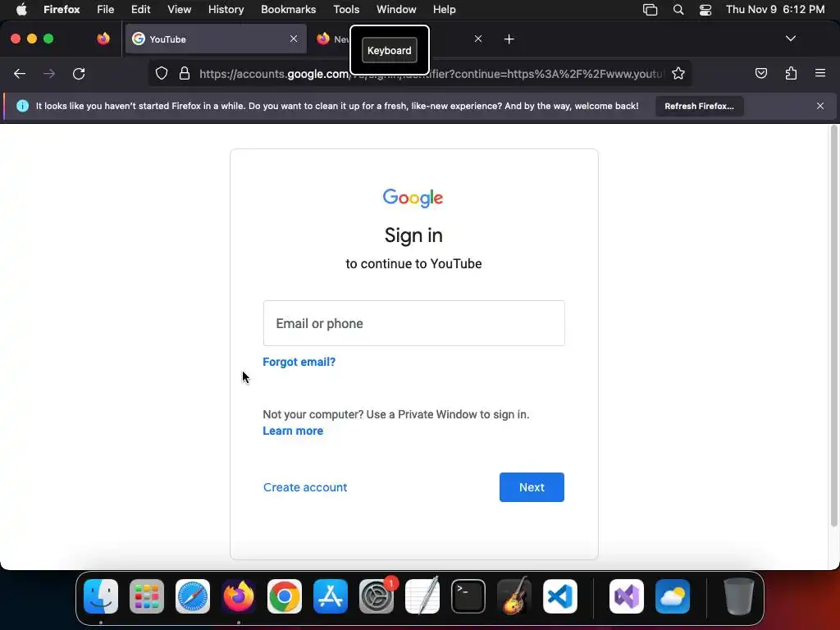Viewport: 840px width, 630px height.
Task: Click the page vertical scrollbar
Action: (x=833, y=326)
